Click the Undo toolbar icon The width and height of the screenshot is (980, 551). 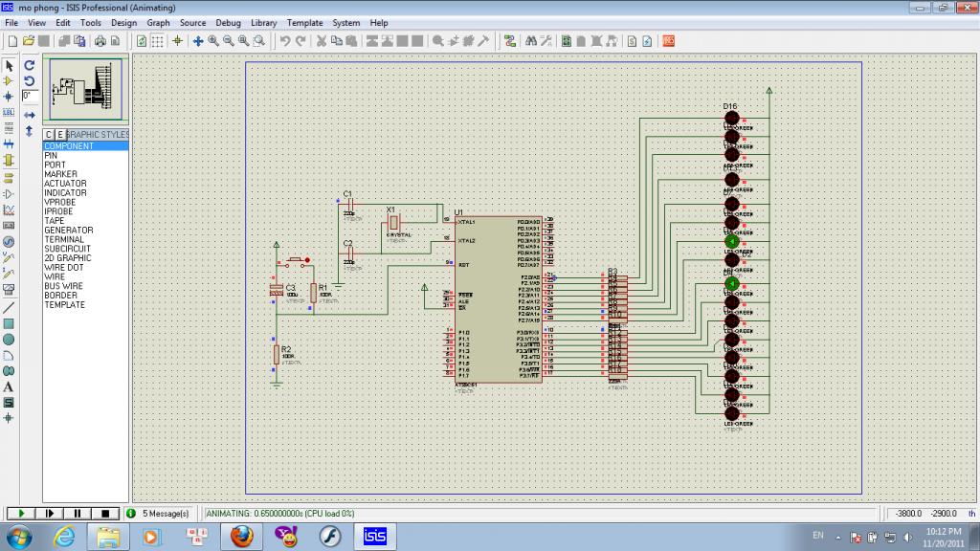pyautogui.click(x=285, y=41)
